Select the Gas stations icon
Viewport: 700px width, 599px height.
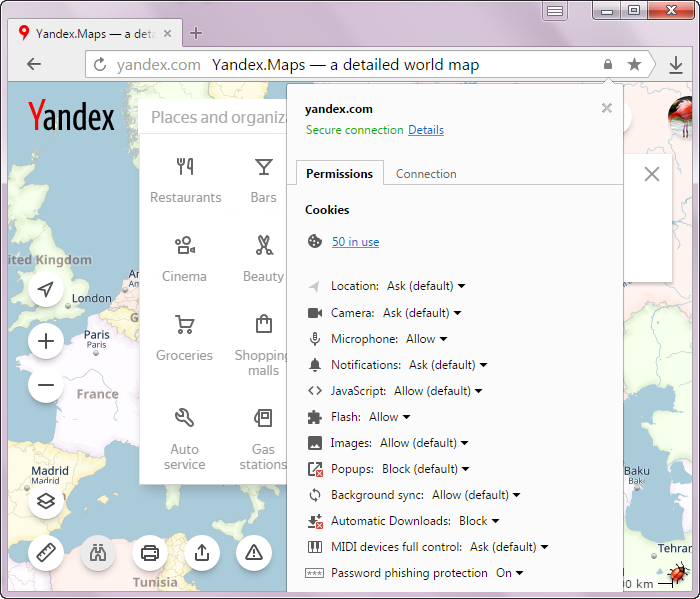[263, 418]
